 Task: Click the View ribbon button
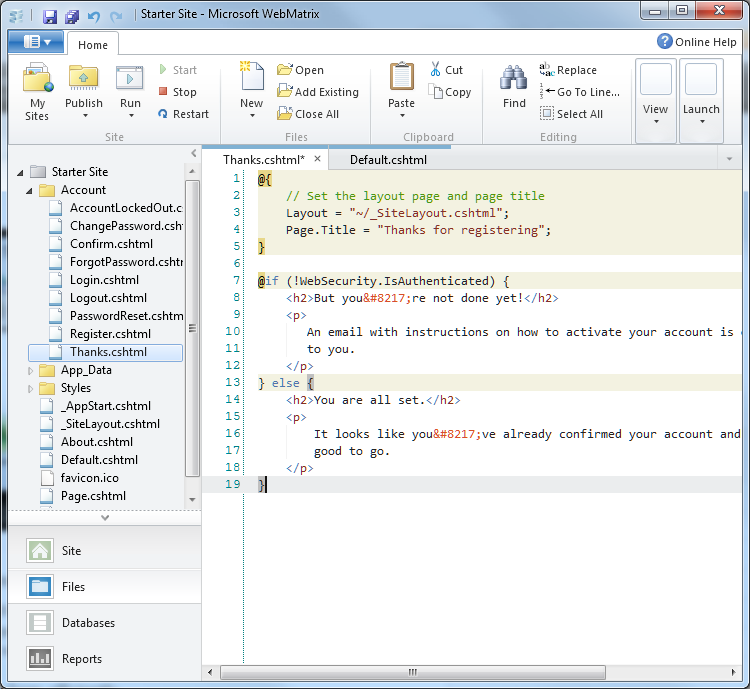tap(655, 100)
